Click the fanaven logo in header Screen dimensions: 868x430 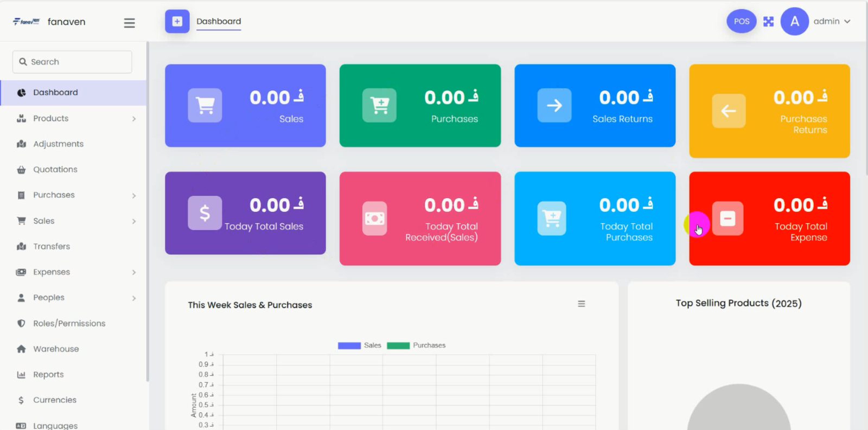pyautogui.click(x=26, y=22)
